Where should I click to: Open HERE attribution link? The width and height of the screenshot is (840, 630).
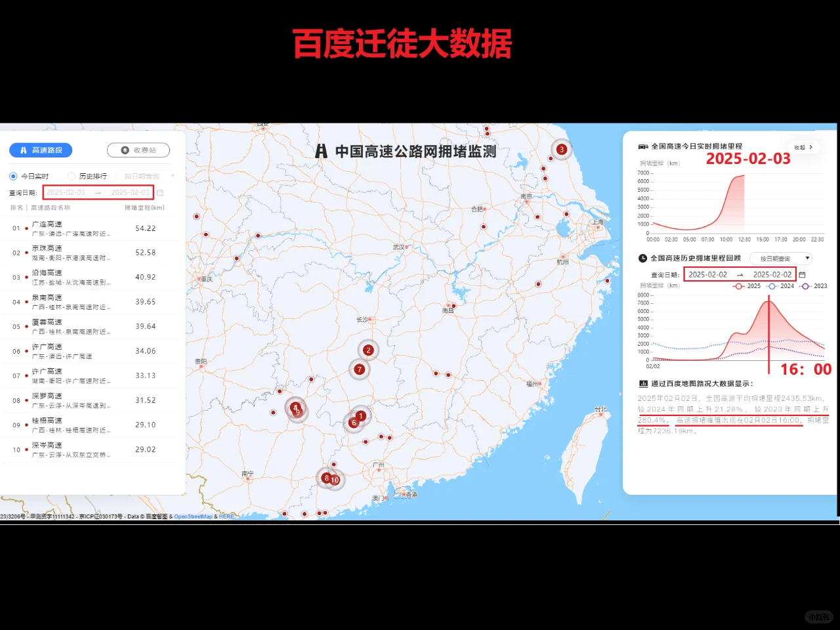tap(226, 516)
